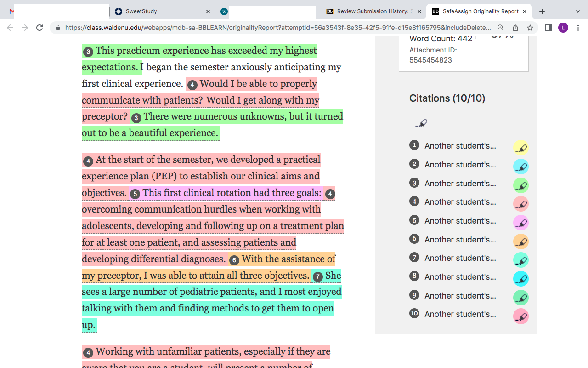Open citation 2 Another student's paper
This screenshot has height=368, width=588.
[x=460, y=165]
